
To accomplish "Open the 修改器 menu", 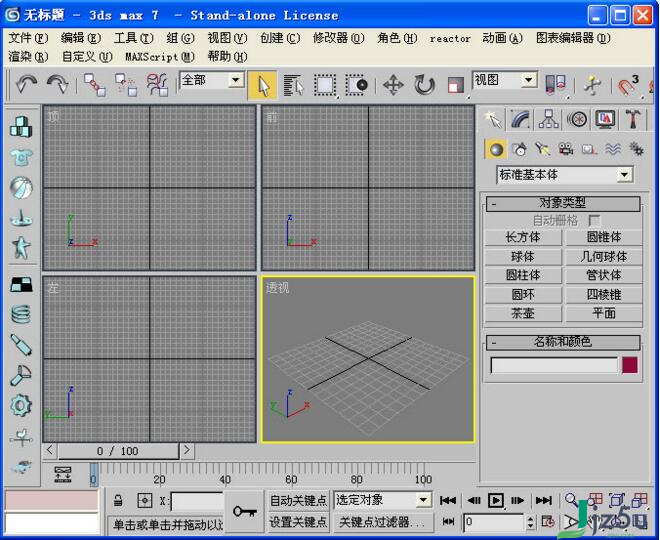I will 338,38.
